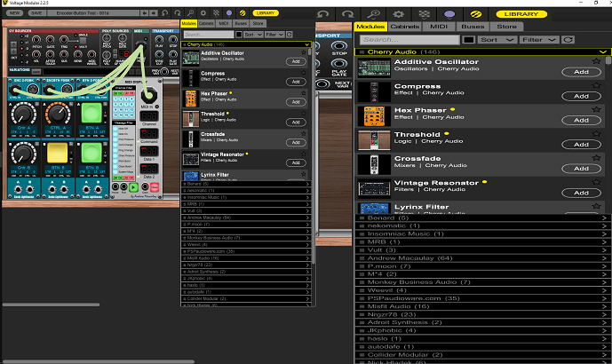The width and height of the screenshot is (612, 364).
Task: Open the zoom magnifier in the enlarged toolbar
Action: click(373, 14)
